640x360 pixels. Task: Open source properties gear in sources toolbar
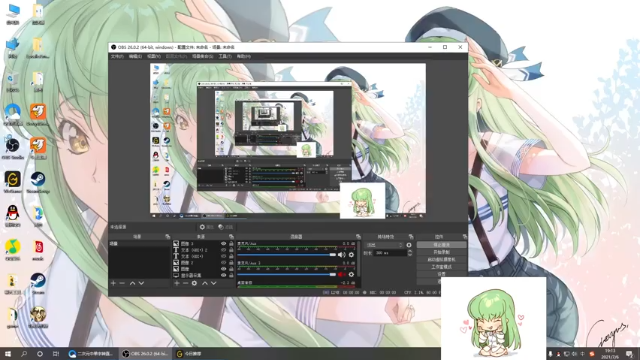194,283
